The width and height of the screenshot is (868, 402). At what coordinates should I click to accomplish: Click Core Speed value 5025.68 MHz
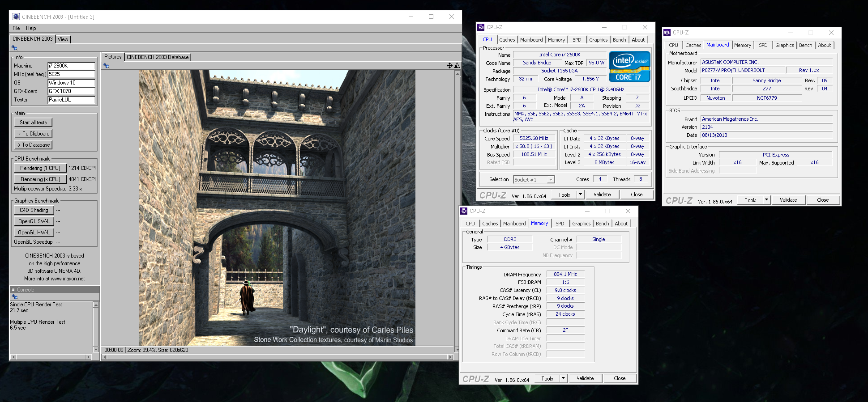tap(534, 139)
